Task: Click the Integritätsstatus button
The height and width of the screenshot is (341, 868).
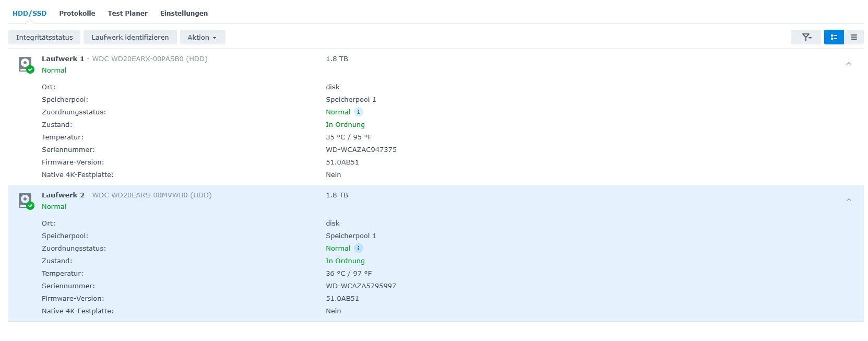Action: tap(44, 37)
